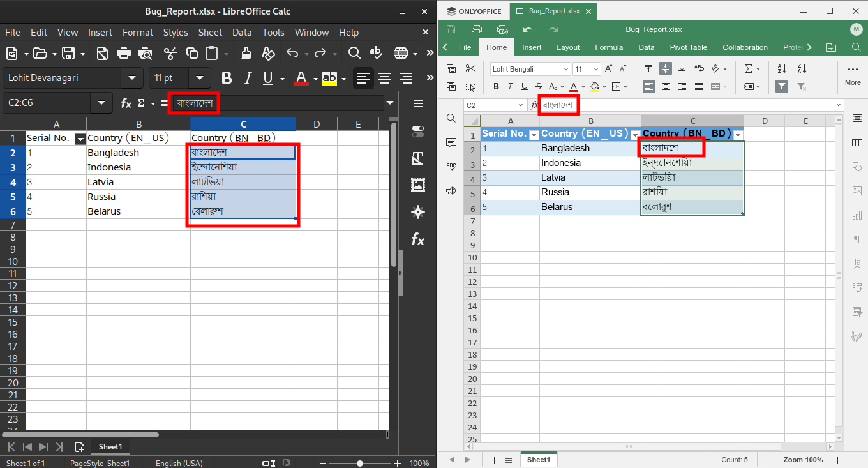
Task: Open the Chart settings in ONLYOFFICE right sidebar
Action: click(x=857, y=215)
